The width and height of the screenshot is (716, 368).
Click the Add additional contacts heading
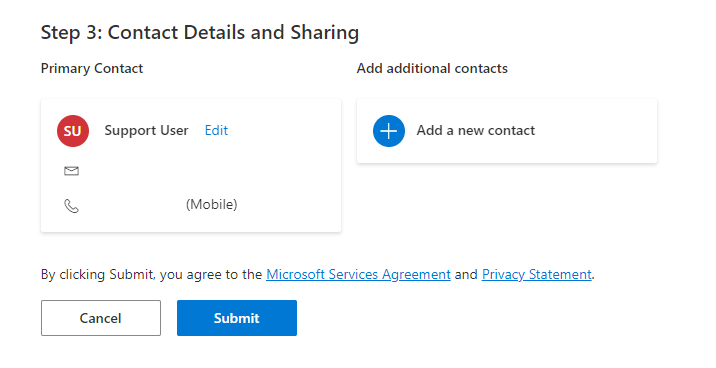(432, 68)
